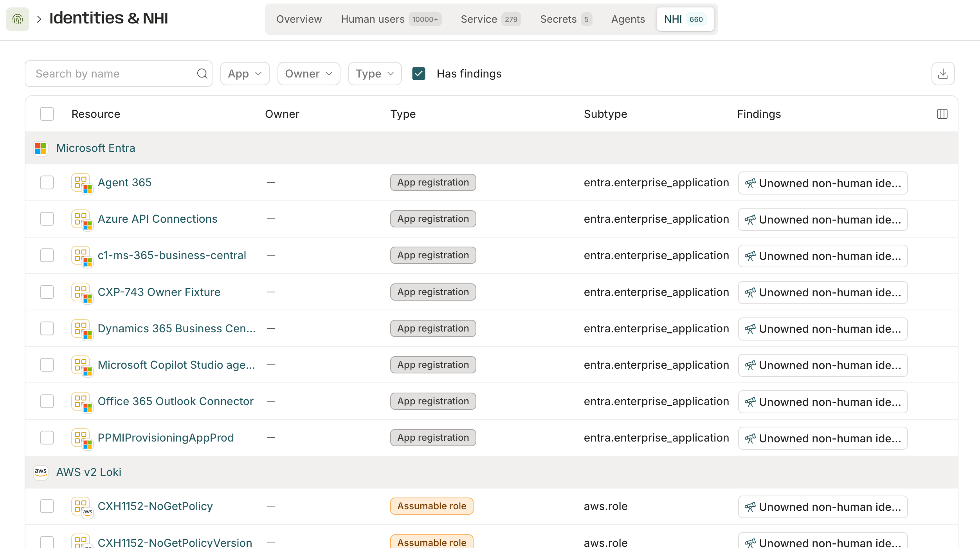This screenshot has height=548, width=980.
Task: Open the Secrets tab
Action: (566, 19)
